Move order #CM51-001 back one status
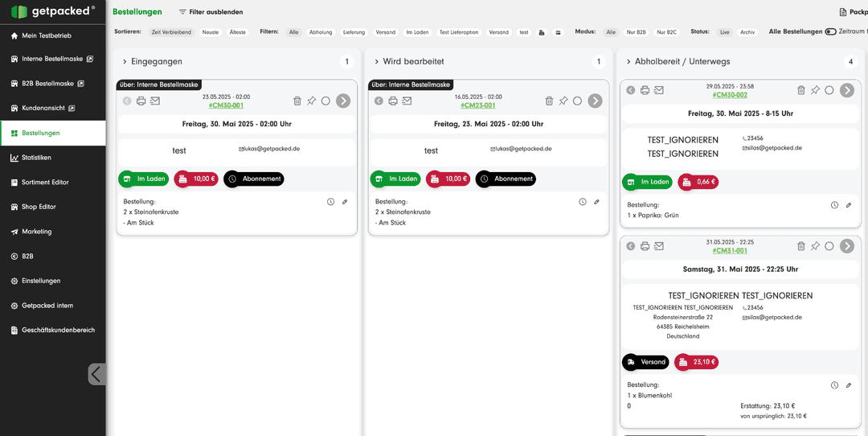Viewport: 868px width, 436px height. tap(631, 246)
